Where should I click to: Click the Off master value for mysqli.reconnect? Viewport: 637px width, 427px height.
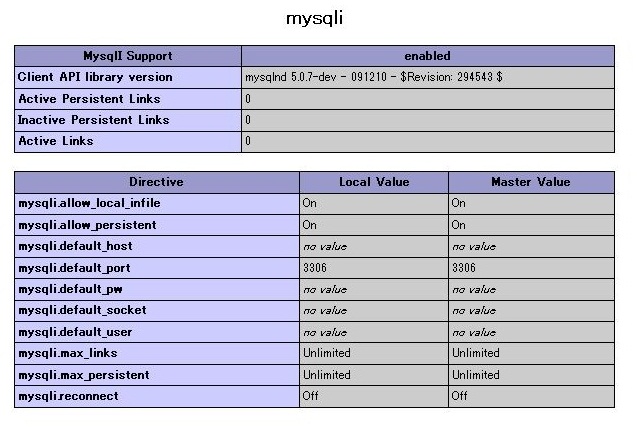pyautogui.click(x=459, y=396)
